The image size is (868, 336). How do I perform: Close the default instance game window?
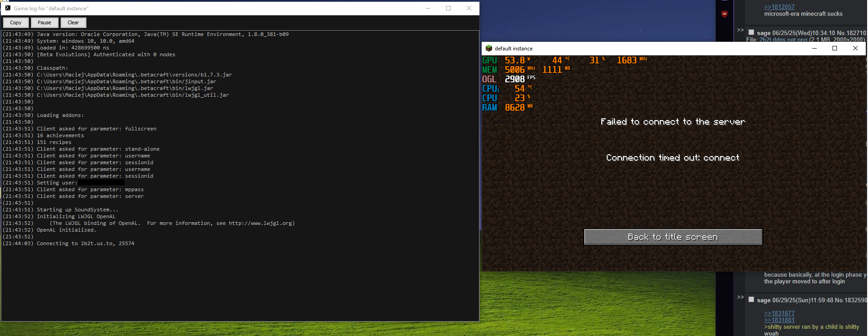855,48
